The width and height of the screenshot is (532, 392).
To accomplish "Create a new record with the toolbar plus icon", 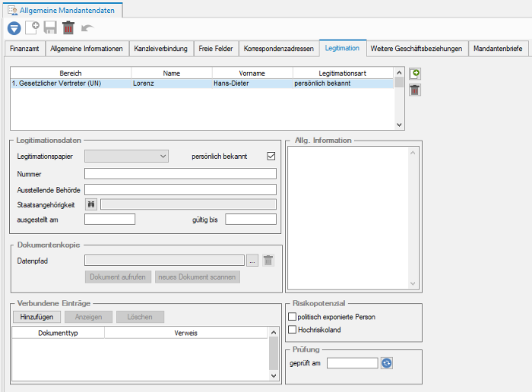I will click(33, 27).
